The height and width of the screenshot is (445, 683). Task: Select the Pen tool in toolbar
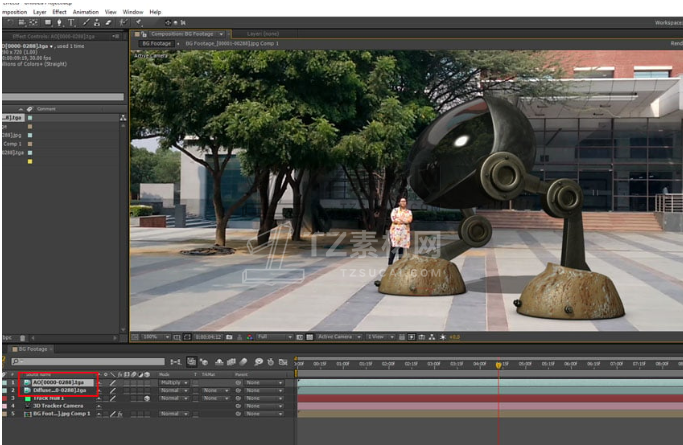(59, 22)
